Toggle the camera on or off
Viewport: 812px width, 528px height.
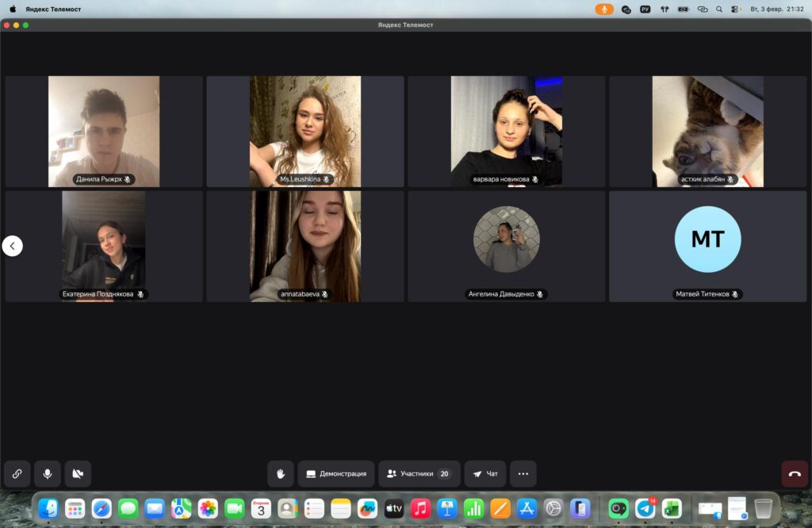(78, 473)
